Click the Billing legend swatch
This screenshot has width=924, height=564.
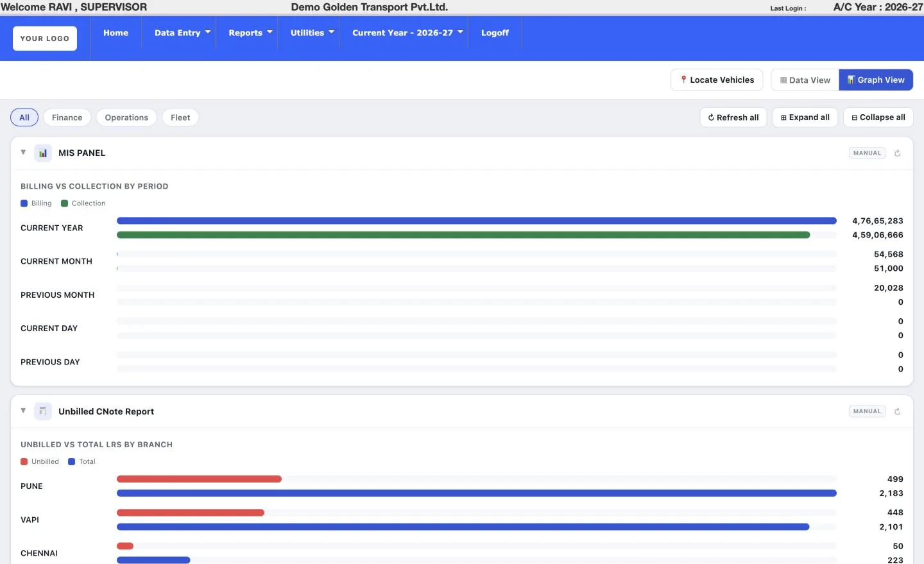(24, 203)
